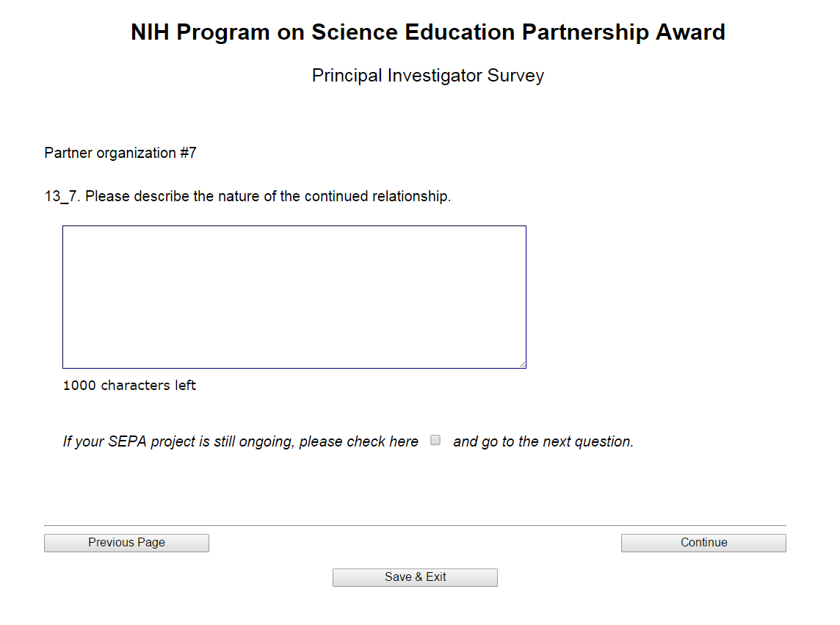Advance to the next survey page via Continue
The width and height of the screenshot is (840, 625).
[703, 543]
